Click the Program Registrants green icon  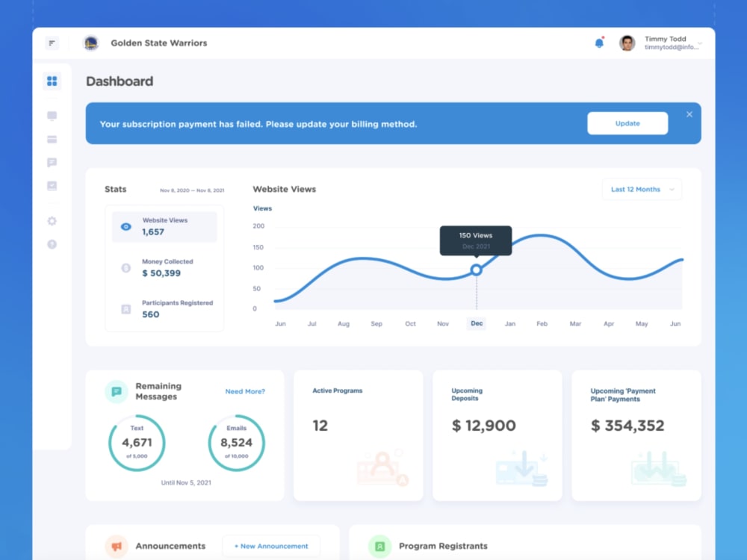379,546
